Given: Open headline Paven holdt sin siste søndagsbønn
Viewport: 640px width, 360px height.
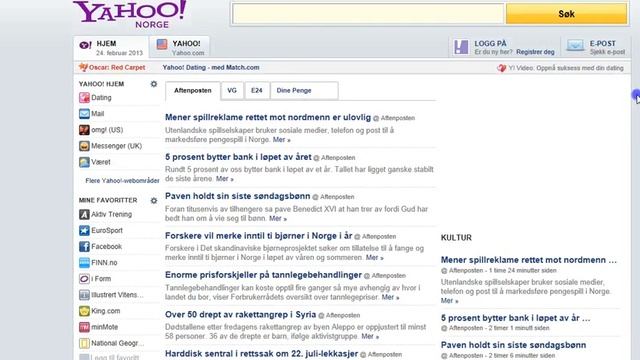Looking at the screenshot, I should coord(238,196).
